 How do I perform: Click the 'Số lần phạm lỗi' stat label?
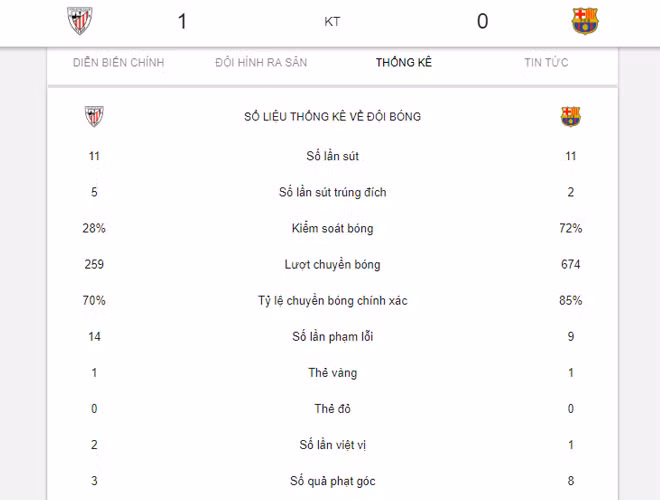tap(333, 337)
